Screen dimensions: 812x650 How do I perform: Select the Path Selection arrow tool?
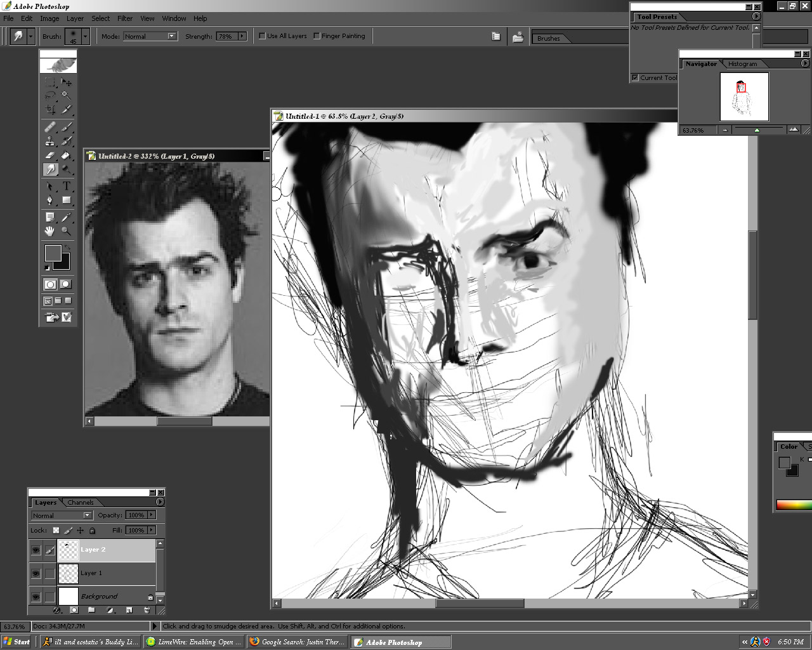tap(50, 186)
